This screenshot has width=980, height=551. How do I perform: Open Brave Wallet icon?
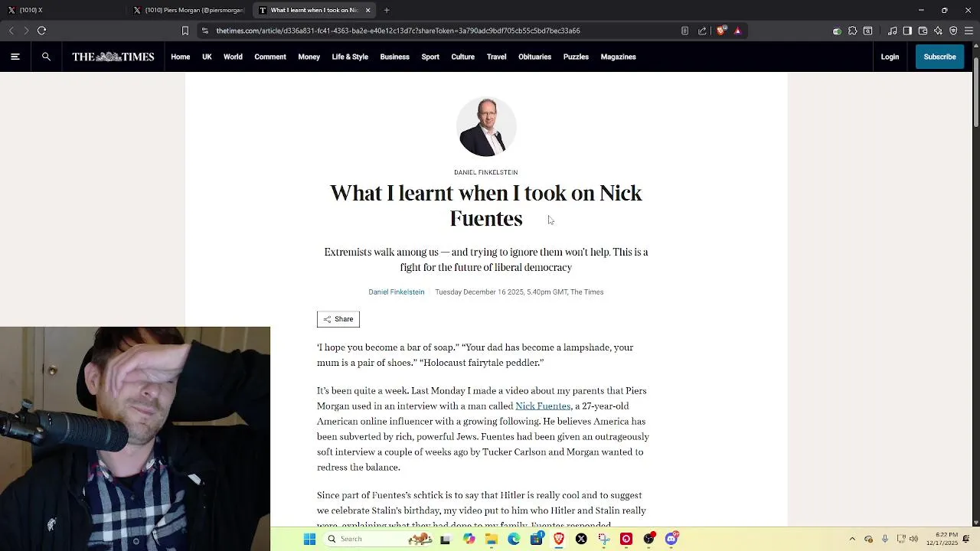(x=923, y=31)
